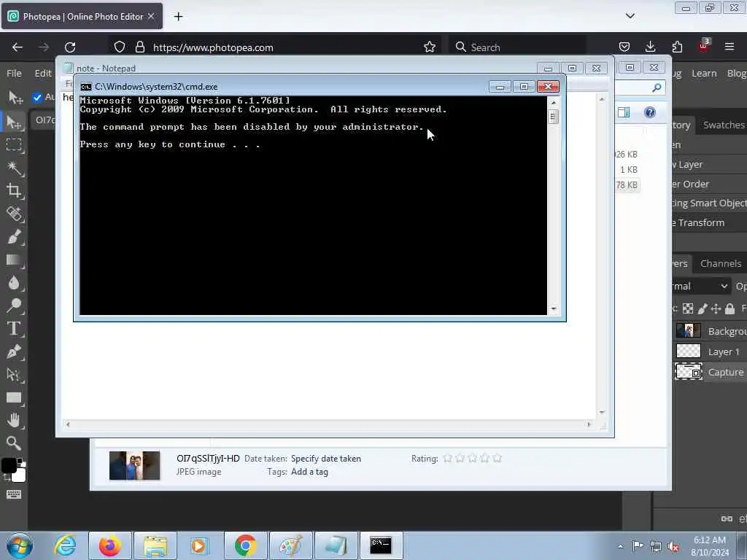The image size is (747, 560).
Task: Select the Crop tool
Action: click(x=14, y=190)
